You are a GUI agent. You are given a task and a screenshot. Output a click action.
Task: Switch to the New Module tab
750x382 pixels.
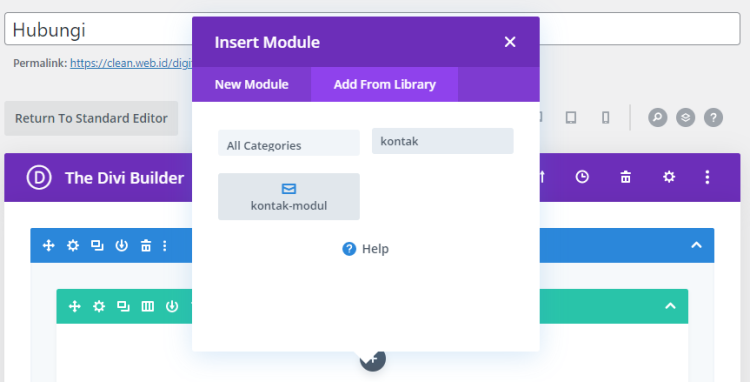coord(252,84)
